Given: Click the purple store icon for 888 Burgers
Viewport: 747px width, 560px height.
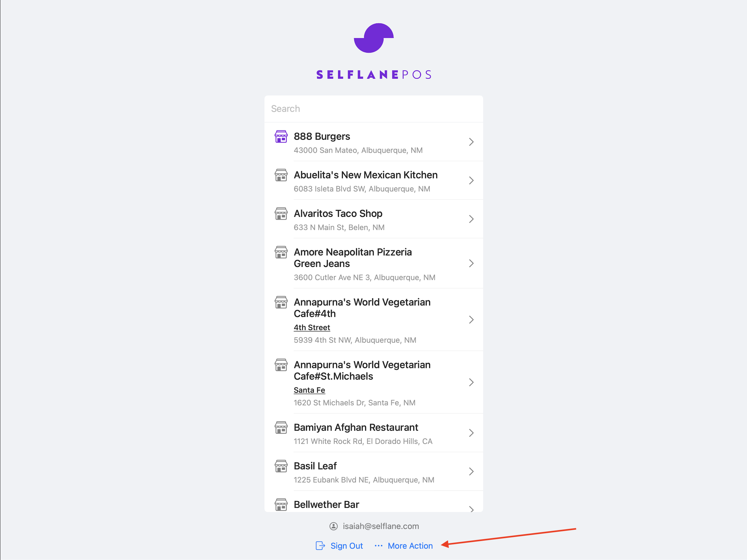Looking at the screenshot, I should (x=281, y=137).
